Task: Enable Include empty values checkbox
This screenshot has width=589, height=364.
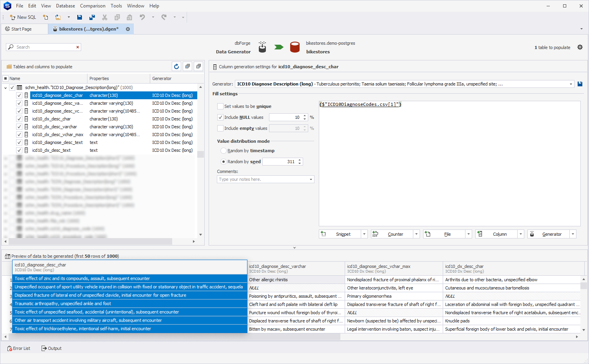Action: click(x=220, y=128)
